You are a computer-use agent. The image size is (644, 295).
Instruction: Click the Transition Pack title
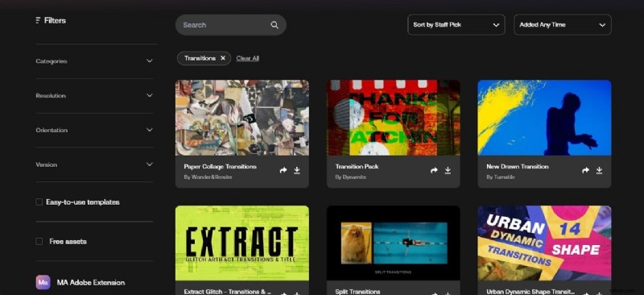click(x=357, y=167)
